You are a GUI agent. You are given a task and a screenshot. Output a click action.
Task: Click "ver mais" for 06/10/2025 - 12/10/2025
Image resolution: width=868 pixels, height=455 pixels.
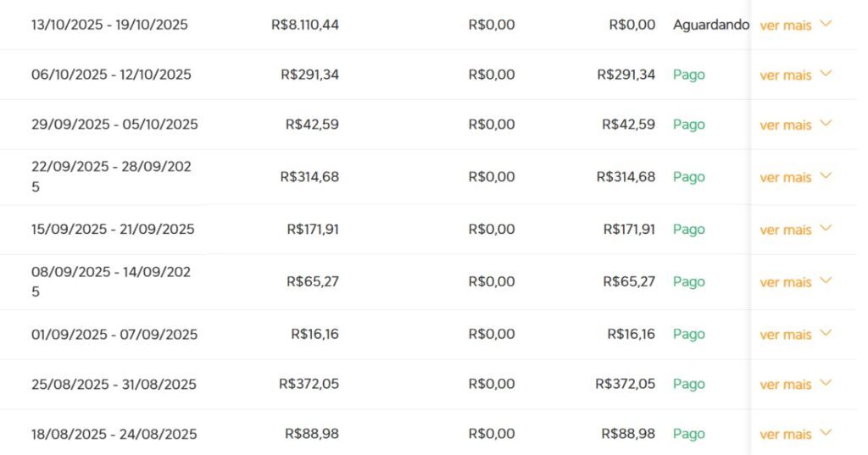(x=785, y=75)
